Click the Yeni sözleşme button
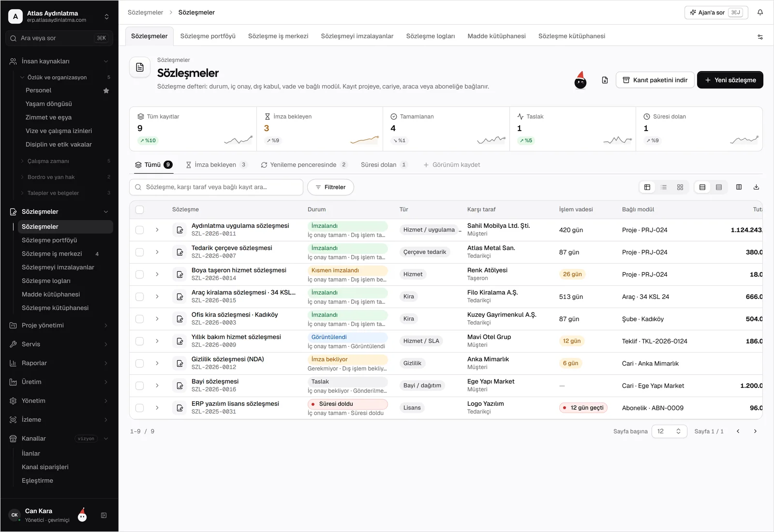This screenshot has width=774, height=532. point(730,80)
